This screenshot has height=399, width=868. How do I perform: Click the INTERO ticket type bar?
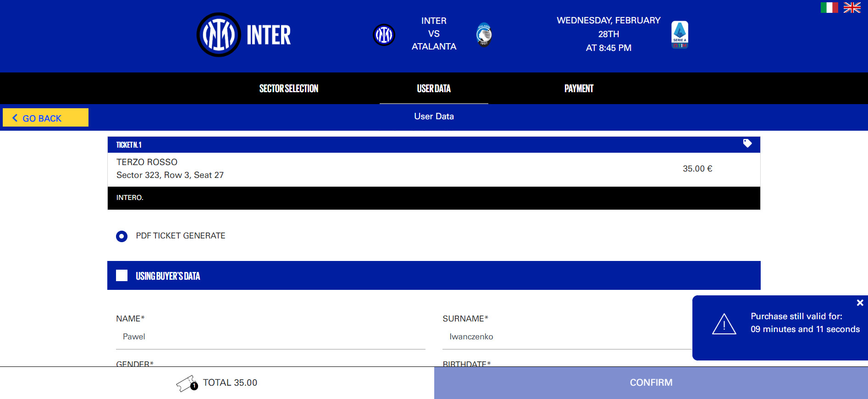433,198
